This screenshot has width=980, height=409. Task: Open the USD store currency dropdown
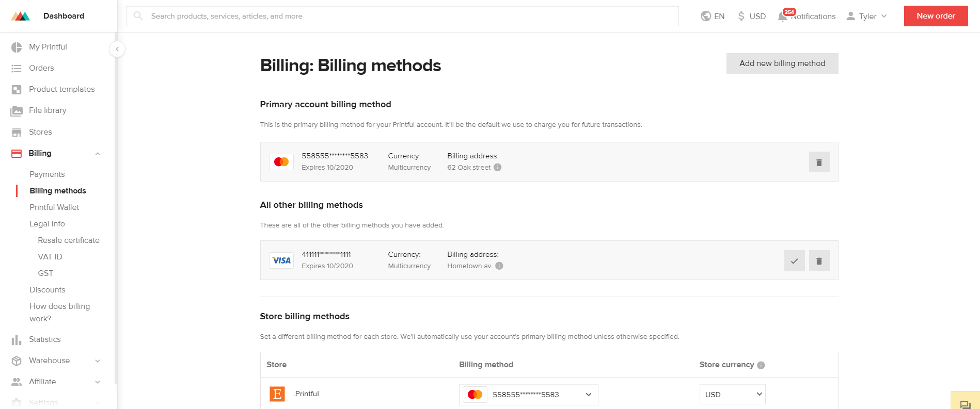pos(732,395)
